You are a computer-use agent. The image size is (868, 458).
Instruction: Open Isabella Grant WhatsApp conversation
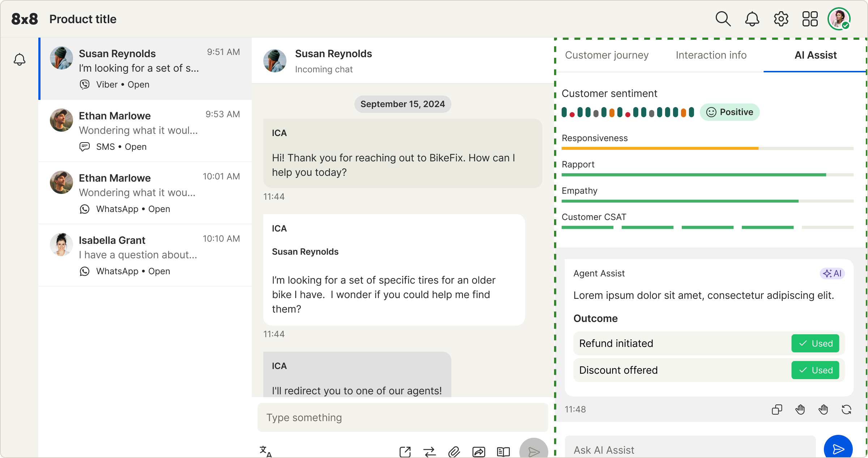[x=145, y=255]
